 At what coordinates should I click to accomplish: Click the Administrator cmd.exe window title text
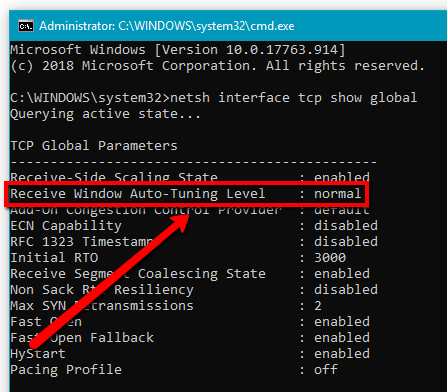pyautogui.click(x=167, y=26)
